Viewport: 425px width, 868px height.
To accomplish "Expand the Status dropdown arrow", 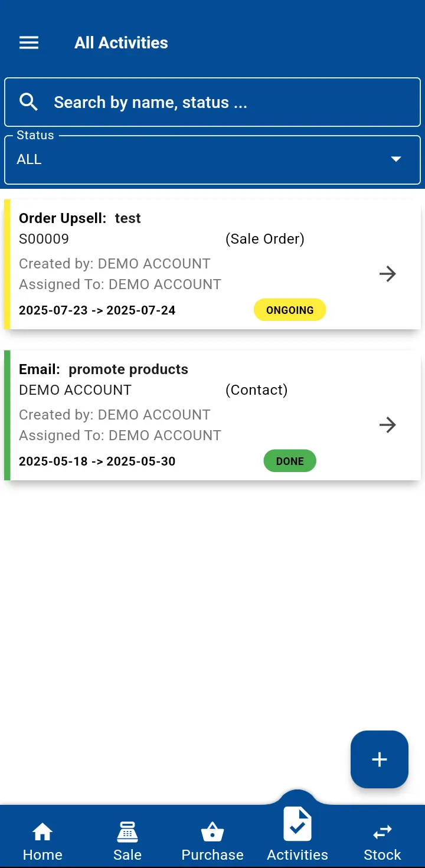I will tap(396, 159).
